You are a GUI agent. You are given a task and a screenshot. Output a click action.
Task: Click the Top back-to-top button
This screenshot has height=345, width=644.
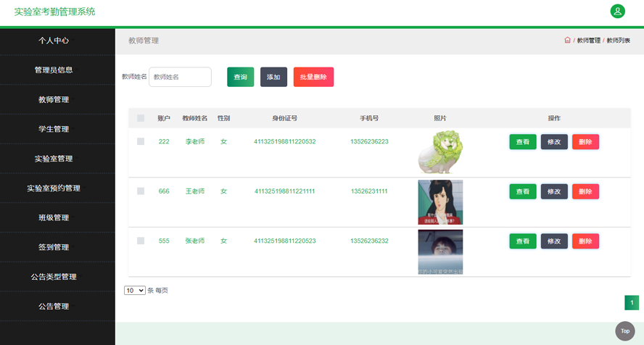(625, 331)
